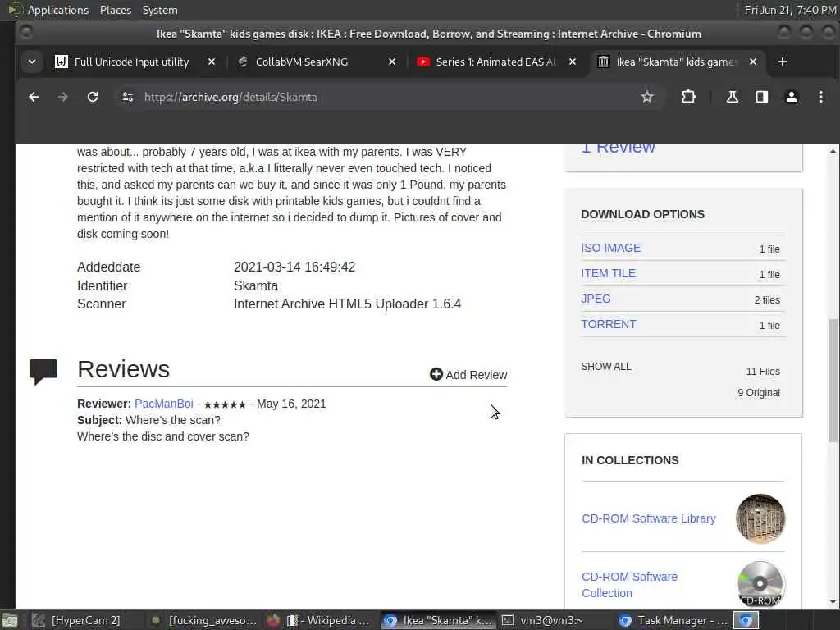This screenshot has height=630, width=840.
Task: Click the 1 Review link heading
Action: click(x=618, y=148)
